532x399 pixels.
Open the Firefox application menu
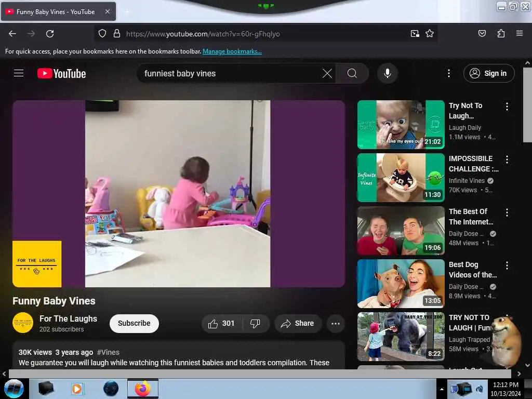[519, 34]
